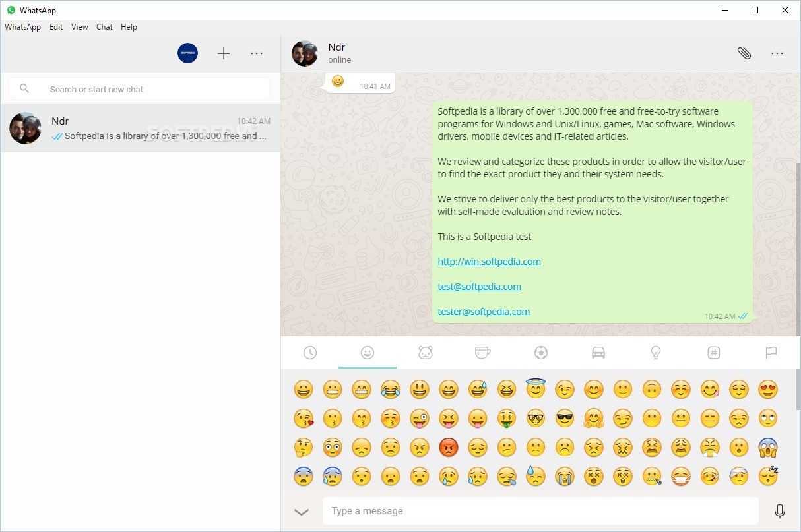Select the Activity emoji category
Viewport: 801px width, 532px height.
tap(540, 353)
